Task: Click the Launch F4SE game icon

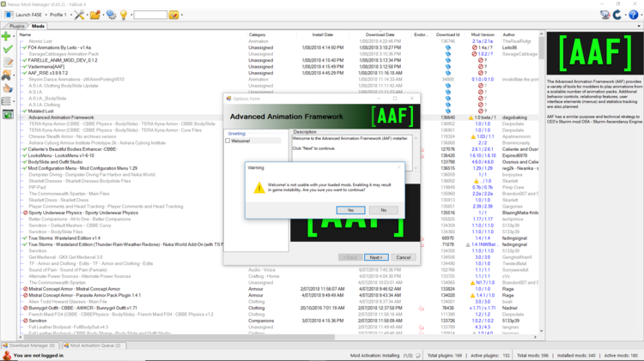Action: pyautogui.click(x=9, y=15)
